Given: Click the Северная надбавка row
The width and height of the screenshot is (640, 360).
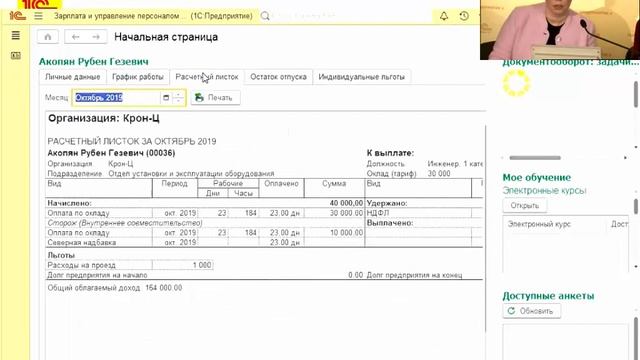Looking at the screenshot, I should click(205, 242).
